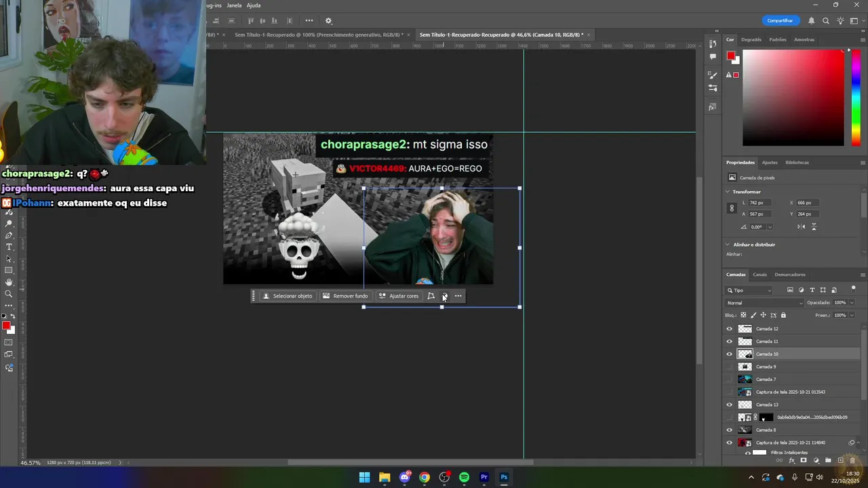Open the screen mode switcher icon
Image resolution: width=868 pixels, height=488 pixels.
(x=9, y=354)
